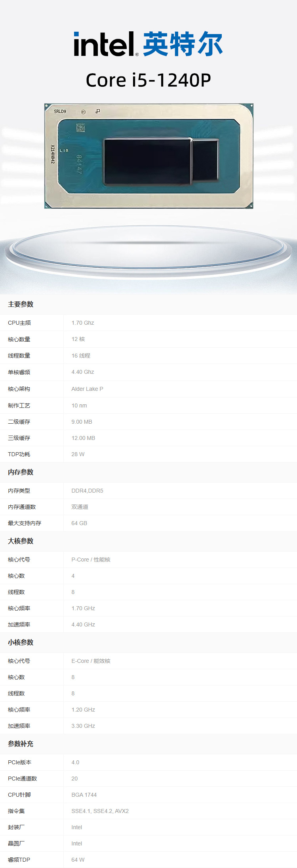Click the 内存类型 label
297x868 pixels.
click(19, 491)
